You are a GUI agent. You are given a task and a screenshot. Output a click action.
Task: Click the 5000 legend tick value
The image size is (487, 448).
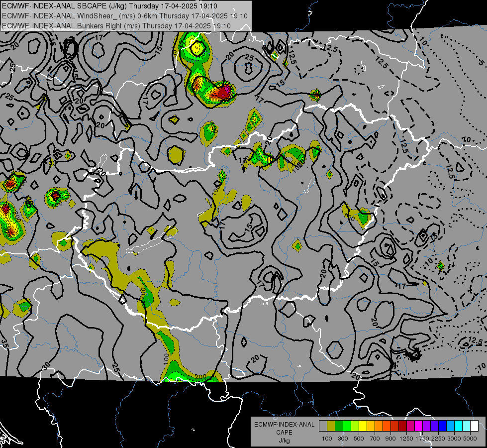point(470,439)
